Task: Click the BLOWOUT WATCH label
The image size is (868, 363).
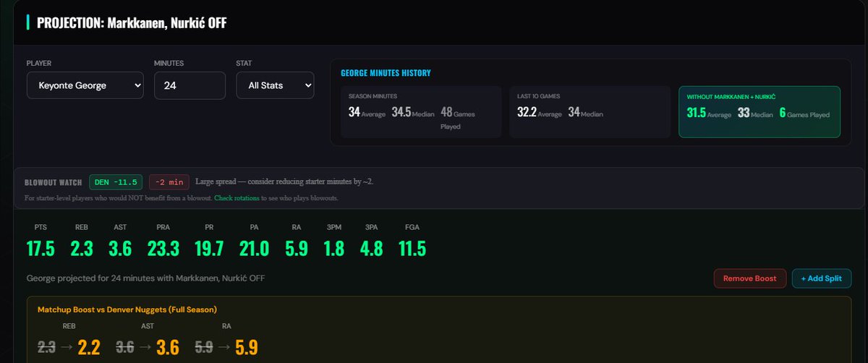Action: [53, 182]
